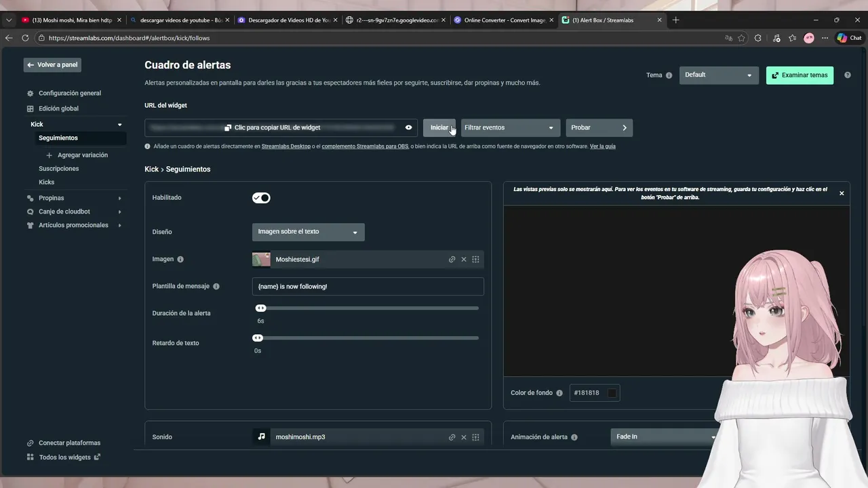The image size is (868, 488).
Task: Close the preview notice with X
Action: point(842,194)
